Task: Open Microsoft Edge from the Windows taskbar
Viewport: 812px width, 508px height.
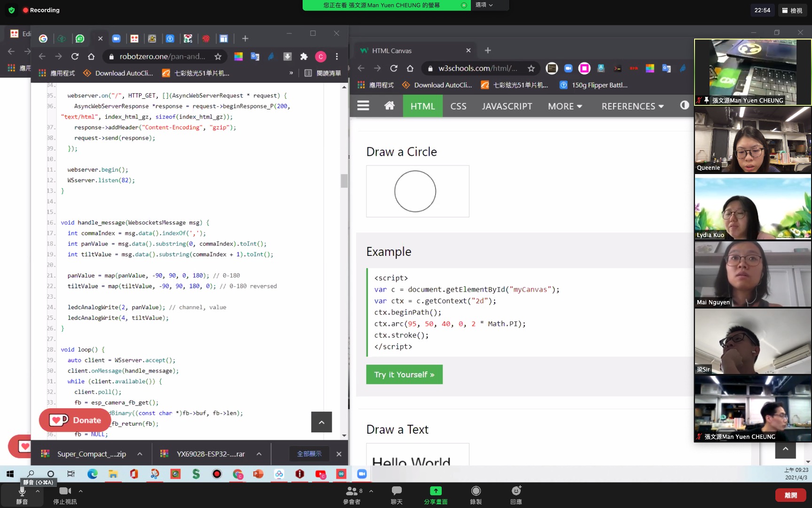Action: (93, 474)
